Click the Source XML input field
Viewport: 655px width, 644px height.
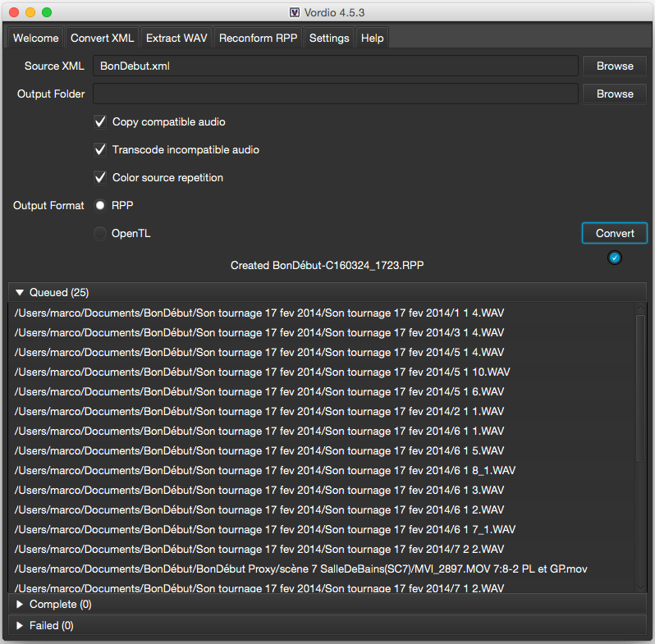pos(335,66)
